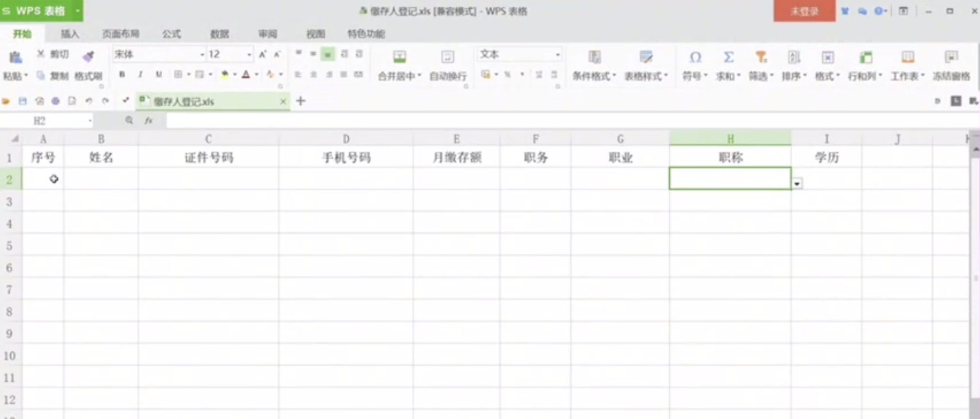Click the Cut (剪切) scissors icon
Screen dimensions: 980x419
pos(41,54)
